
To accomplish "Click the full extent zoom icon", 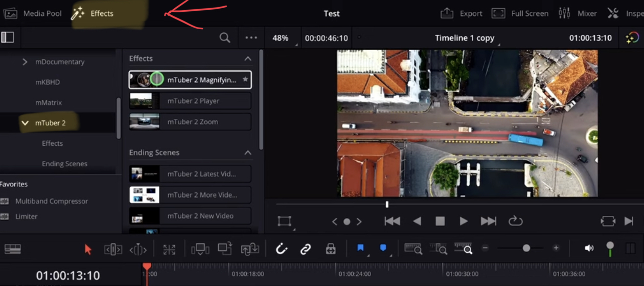I will 413,249.
